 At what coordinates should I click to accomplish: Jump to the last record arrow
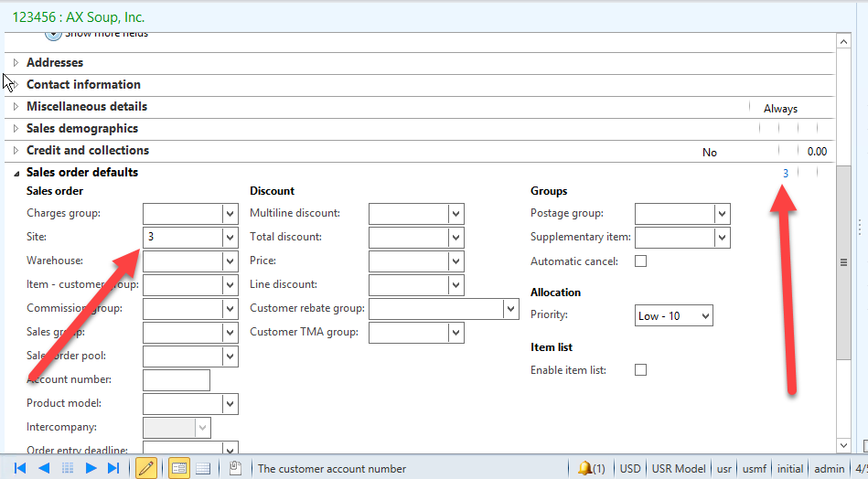click(x=113, y=468)
